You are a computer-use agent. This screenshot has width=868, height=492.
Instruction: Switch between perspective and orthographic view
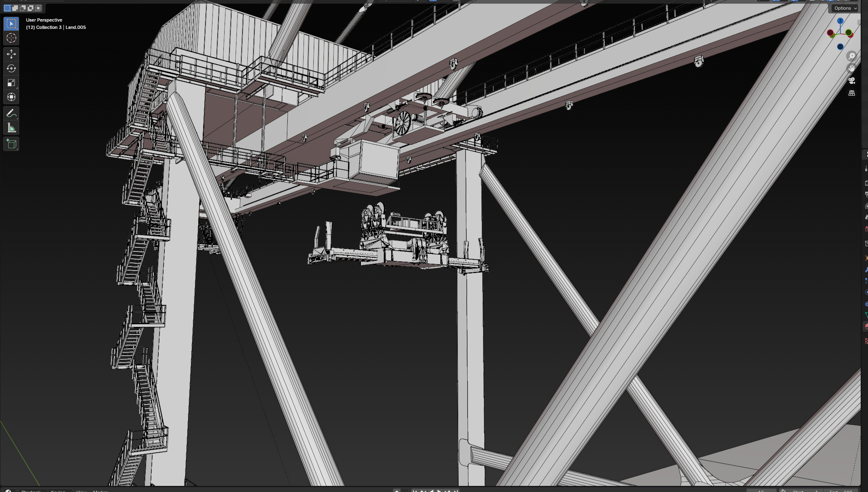[x=851, y=93]
